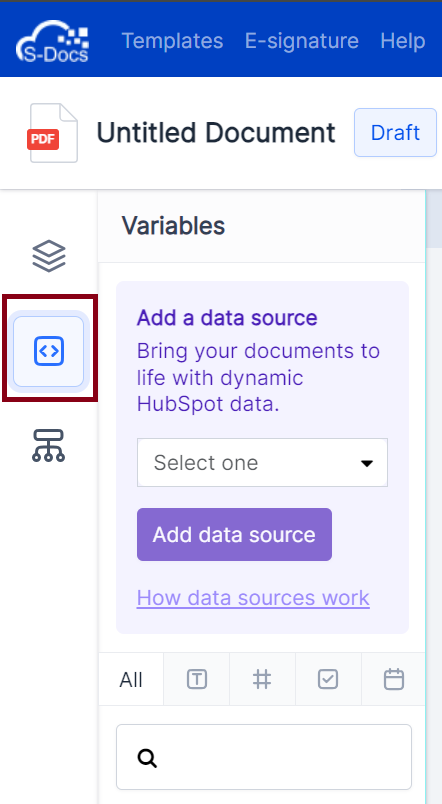Click the magnifying glass search icon

147,758
